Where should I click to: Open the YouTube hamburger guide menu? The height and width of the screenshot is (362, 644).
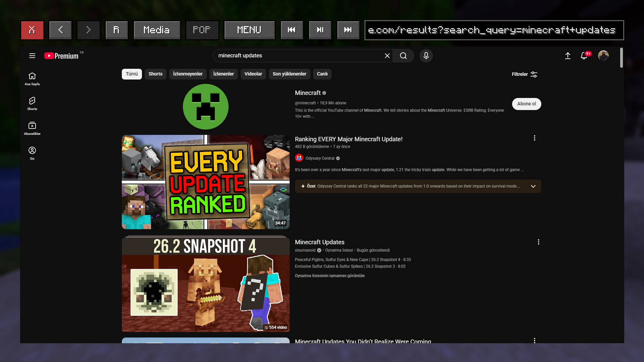click(x=32, y=56)
